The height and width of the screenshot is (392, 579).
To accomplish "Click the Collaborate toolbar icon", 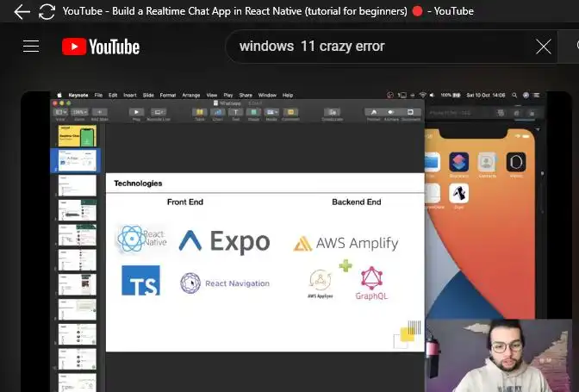I will [x=333, y=112].
